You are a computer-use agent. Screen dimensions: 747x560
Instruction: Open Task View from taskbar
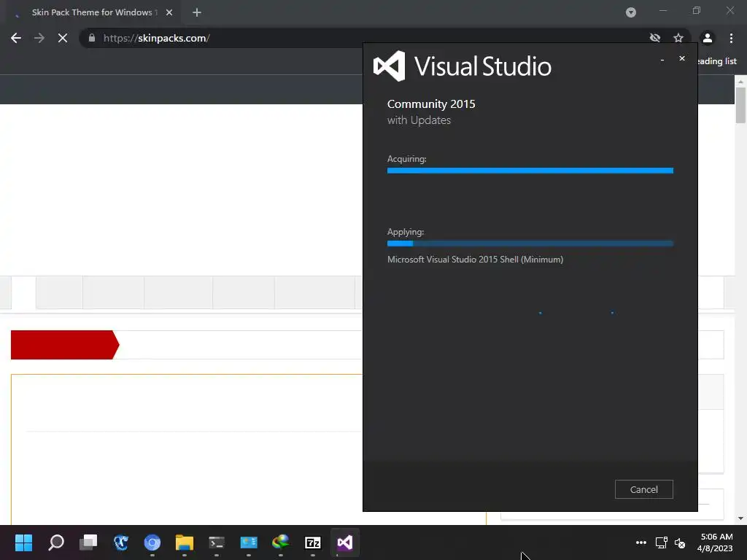coord(88,542)
